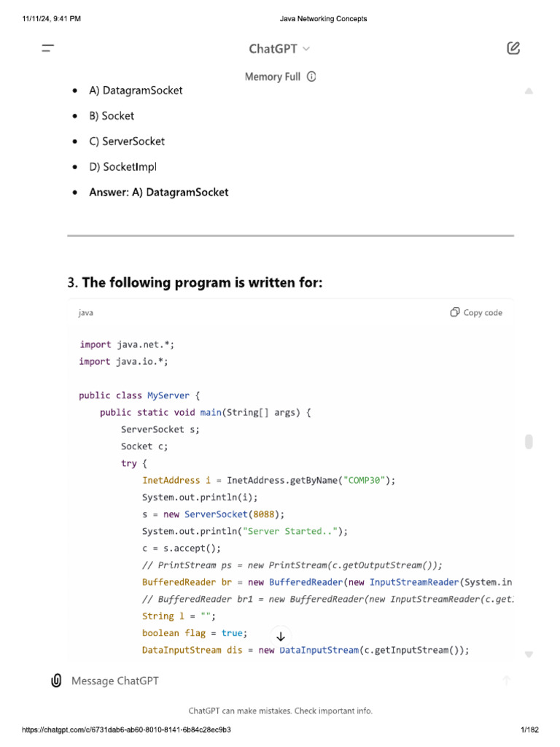This screenshot has height=747, width=560.
Task: Attach a file with paperclip icon
Action: [x=56, y=681]
